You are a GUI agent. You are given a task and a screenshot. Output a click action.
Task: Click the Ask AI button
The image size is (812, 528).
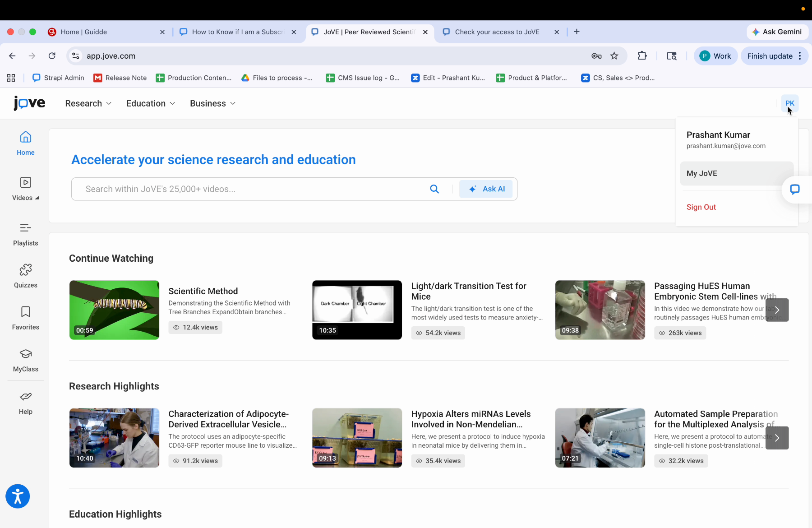[x=486, y=189]
